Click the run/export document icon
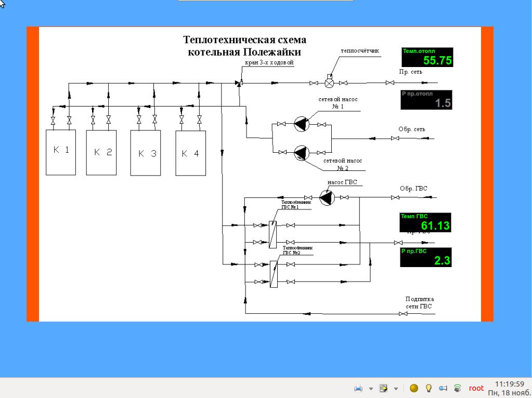532x398 pixels. coord(384,388)
